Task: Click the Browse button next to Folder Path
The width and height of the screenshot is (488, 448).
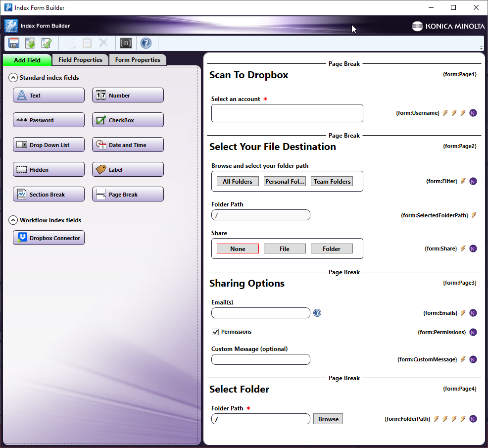Action: [x=328, y=419]
